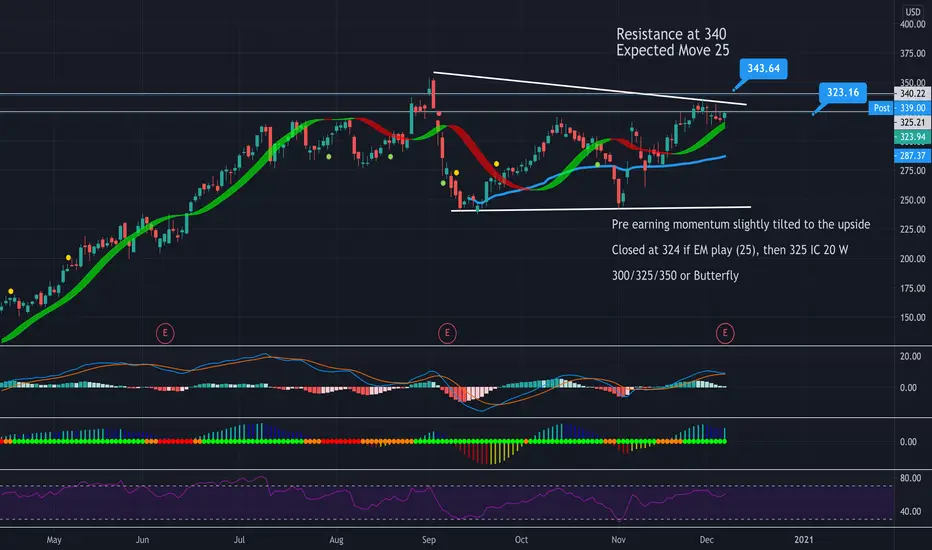Click the earnings marker E near September
The width and height of the screenshot is (932, 550).
pos(447,333)
